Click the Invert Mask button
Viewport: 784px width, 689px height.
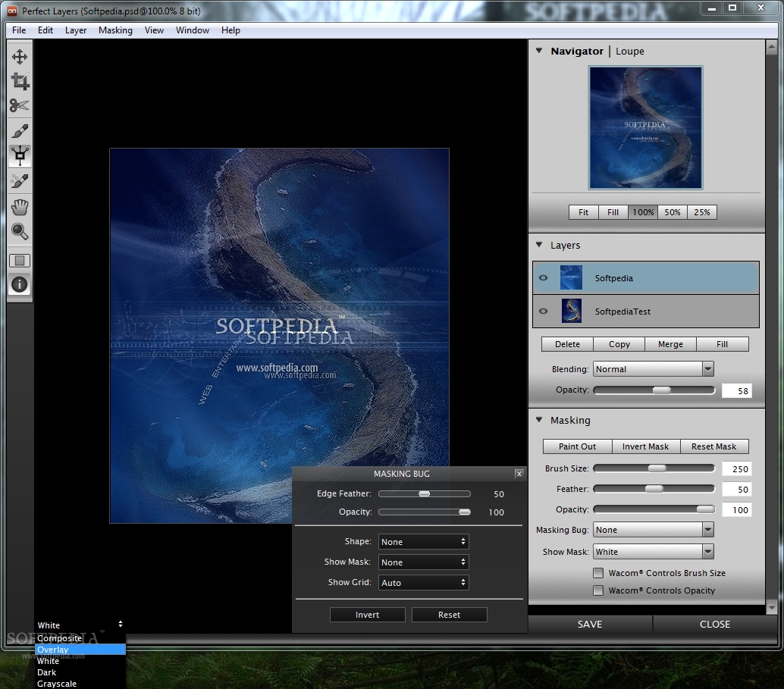[x=645, y=446]
